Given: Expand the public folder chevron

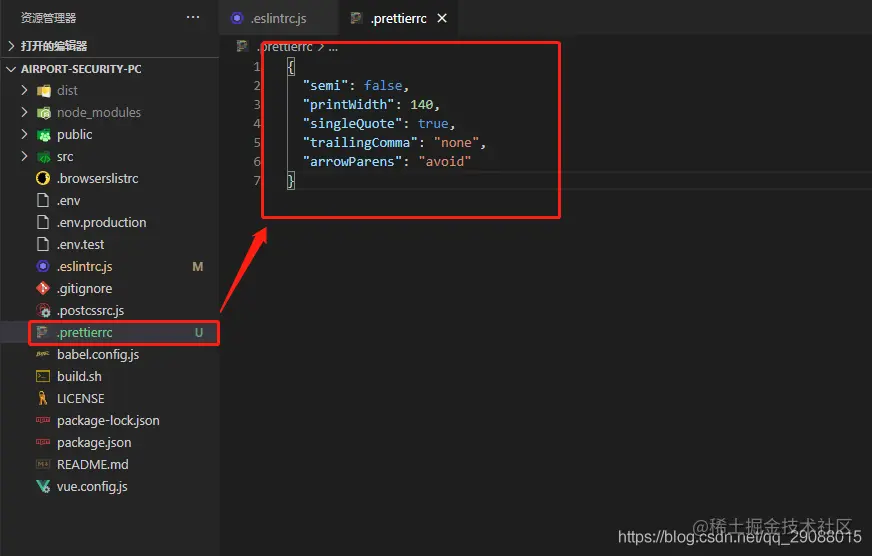Looking at the screenshot, I should point(24,135).
